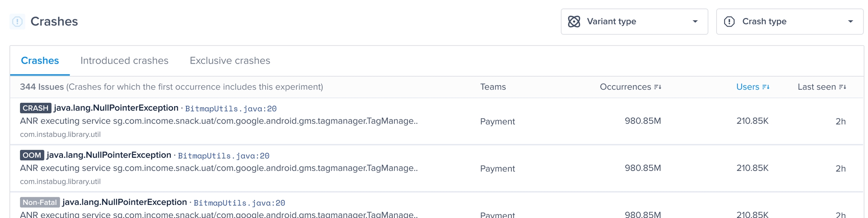
Task: Expand Variant type using its caret arrow
Action: 695,21
